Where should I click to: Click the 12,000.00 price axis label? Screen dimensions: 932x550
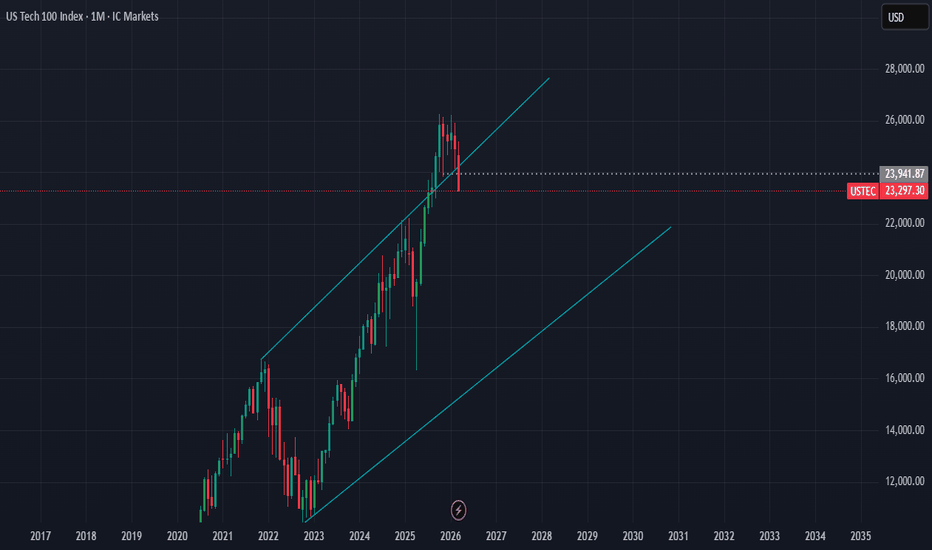point(903,482)
